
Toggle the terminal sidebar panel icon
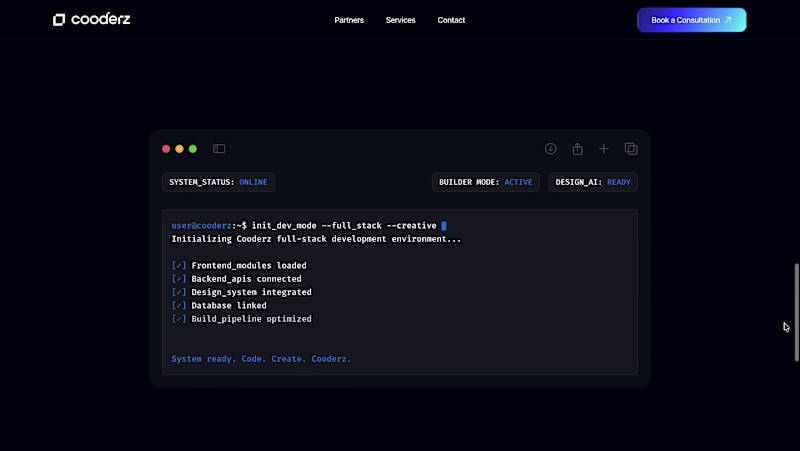[x=219, y=148]
